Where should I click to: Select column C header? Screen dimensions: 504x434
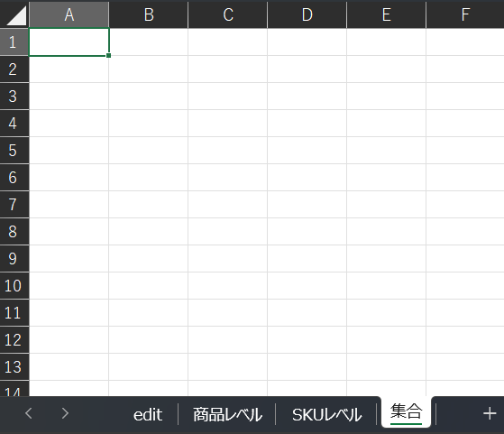228,14
